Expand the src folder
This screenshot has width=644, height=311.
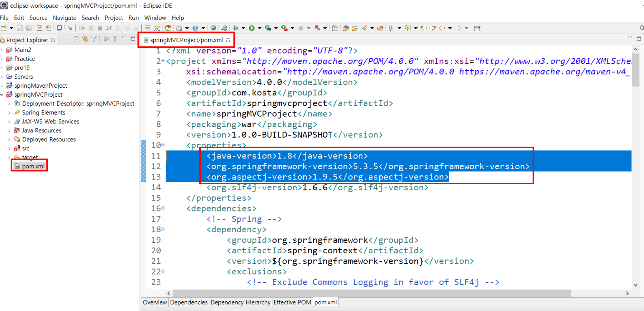tap(9, 149)
